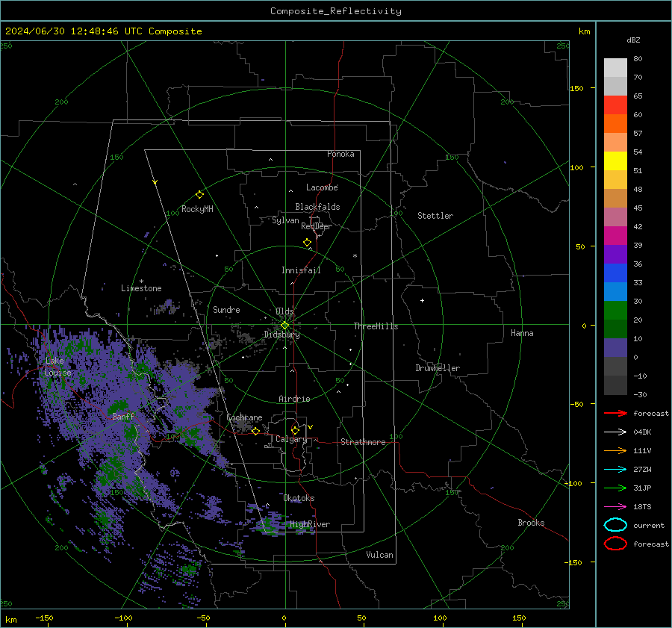672x628 pixels.
Task: Click the yellow V marker northeast of Calgary
Action: coord(311,427)
